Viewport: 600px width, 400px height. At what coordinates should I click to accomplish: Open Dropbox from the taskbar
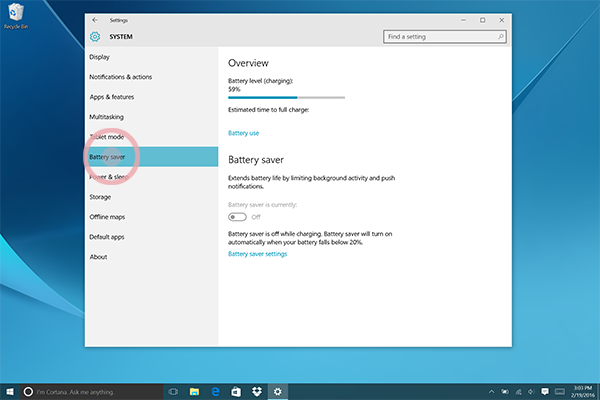257,392
